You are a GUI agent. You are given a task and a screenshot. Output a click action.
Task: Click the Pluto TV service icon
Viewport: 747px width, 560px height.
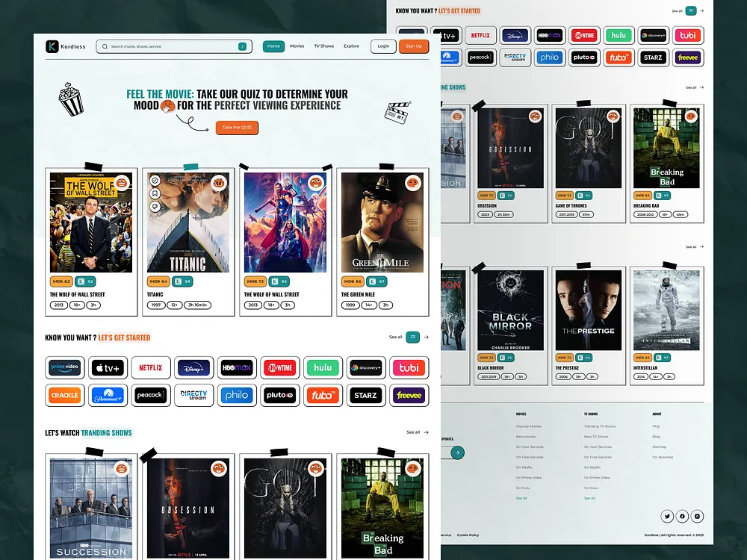(280, 395)
